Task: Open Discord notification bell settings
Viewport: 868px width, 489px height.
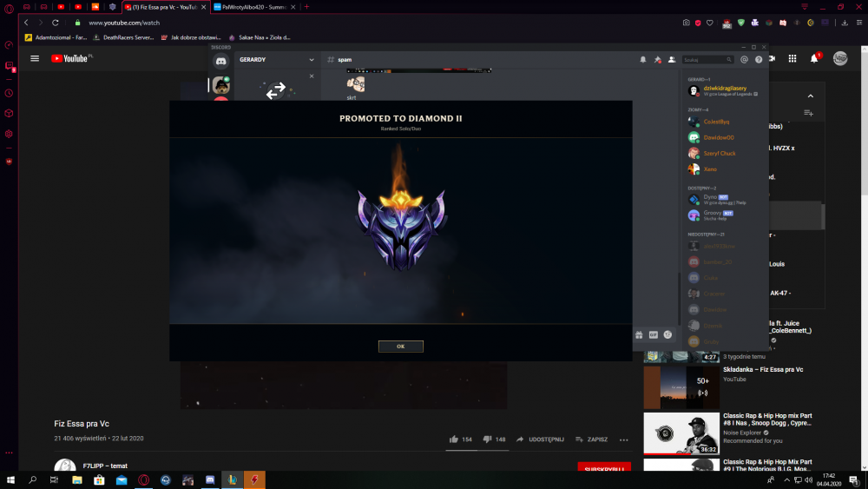Action: (x=642, y=59)
